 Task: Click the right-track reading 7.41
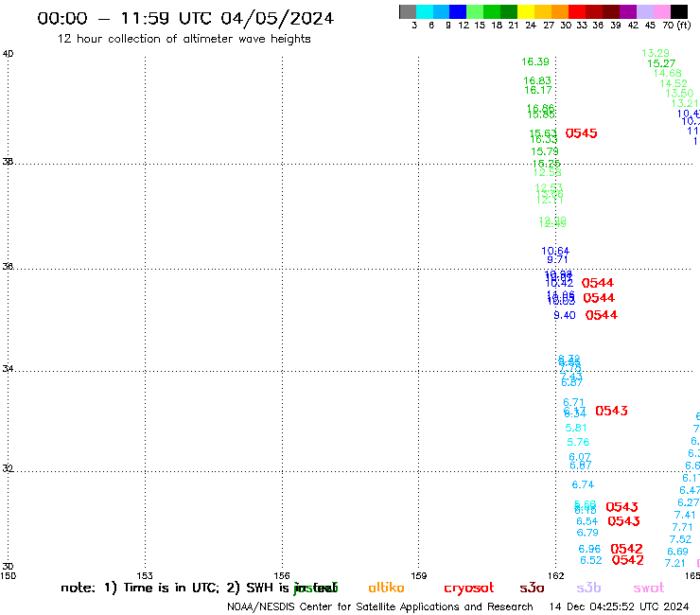(685, 515)
